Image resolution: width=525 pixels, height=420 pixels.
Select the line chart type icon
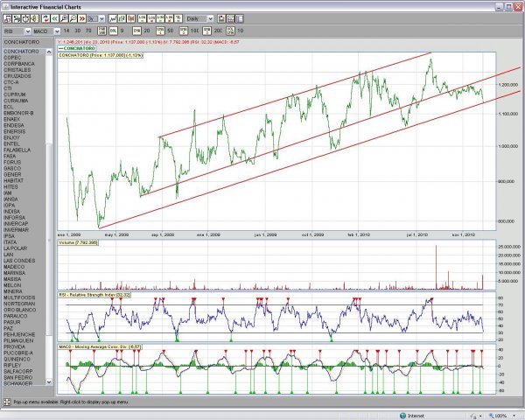113,17
